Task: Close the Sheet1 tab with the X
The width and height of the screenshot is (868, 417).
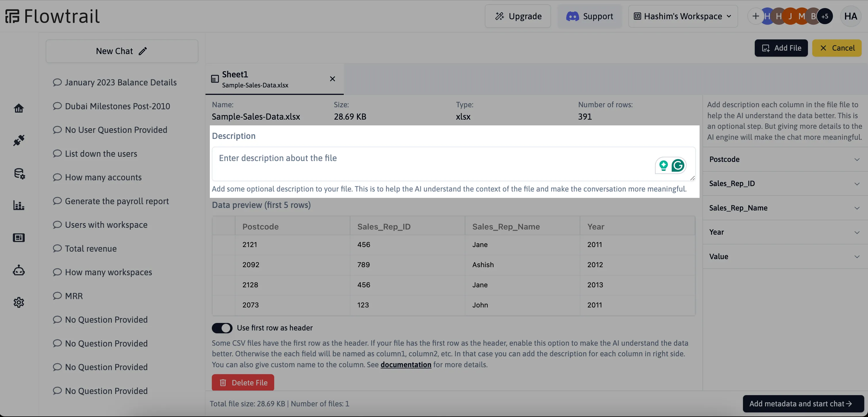Action: 332,79
